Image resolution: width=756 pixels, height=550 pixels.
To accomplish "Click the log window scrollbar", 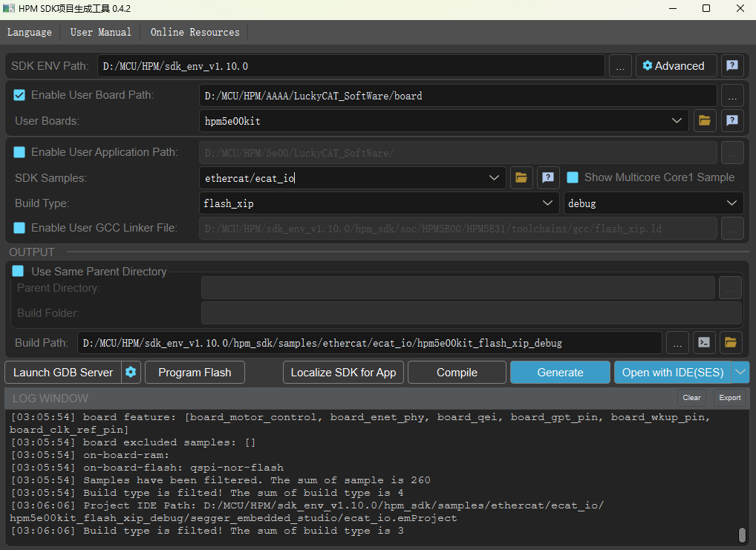I will 742,534.
